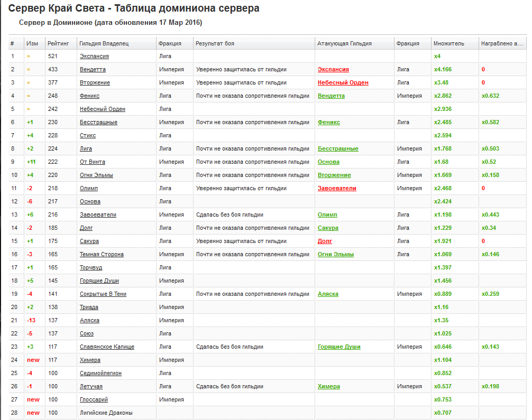Select the multiplier value x0.707
532x420 pixels.
click(x=443, y=413)
